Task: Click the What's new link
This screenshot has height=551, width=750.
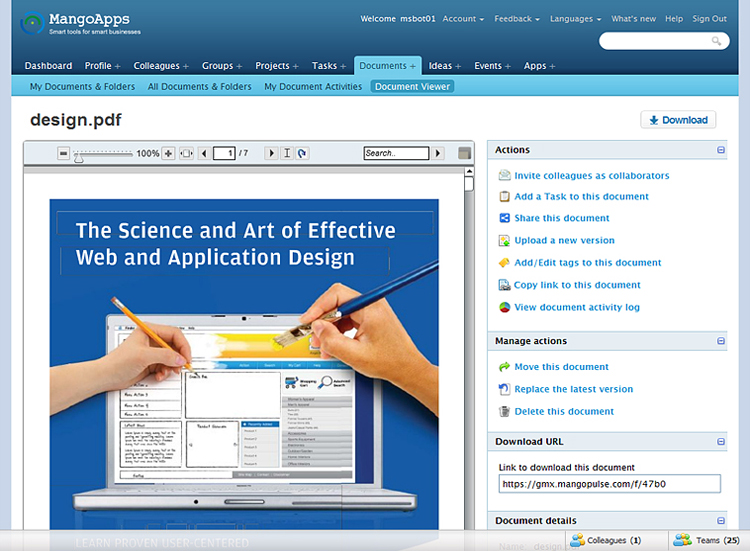Action: coord(633,19)
